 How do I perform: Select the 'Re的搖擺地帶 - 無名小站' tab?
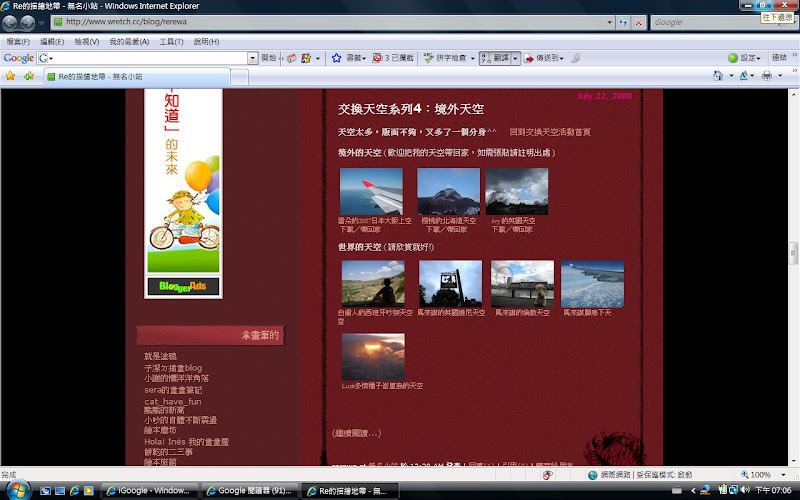(137, 77)
